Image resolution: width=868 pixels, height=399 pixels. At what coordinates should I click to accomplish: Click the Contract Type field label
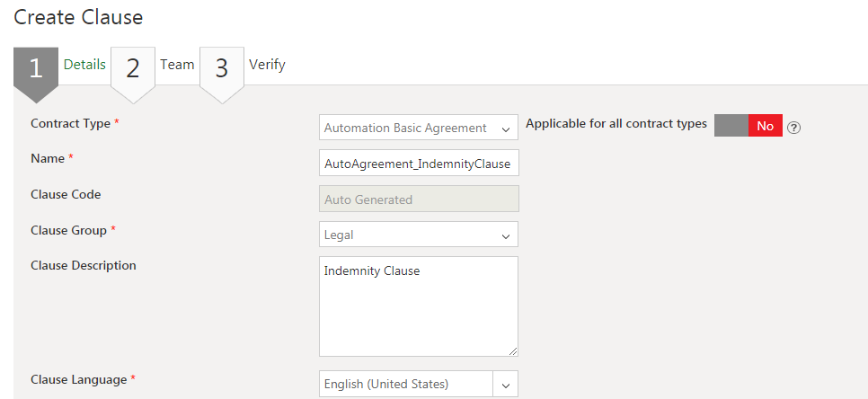point(71,123)
